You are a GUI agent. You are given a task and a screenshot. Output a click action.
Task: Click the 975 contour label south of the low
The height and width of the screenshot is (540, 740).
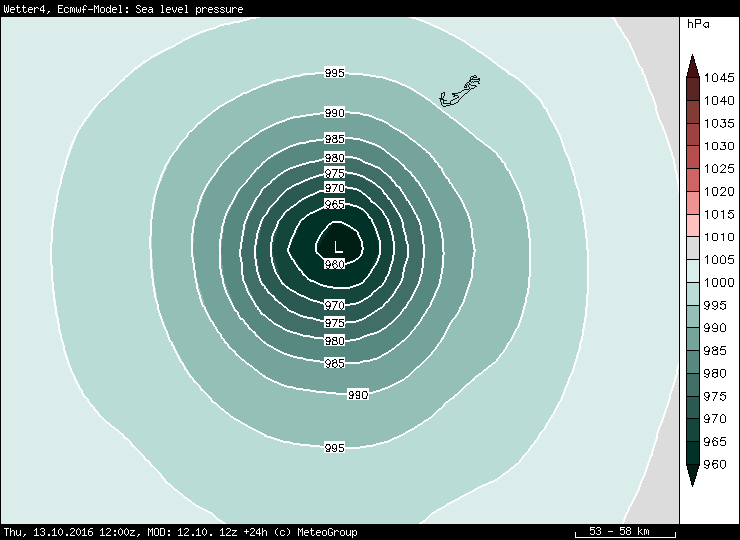pos(335,323)
